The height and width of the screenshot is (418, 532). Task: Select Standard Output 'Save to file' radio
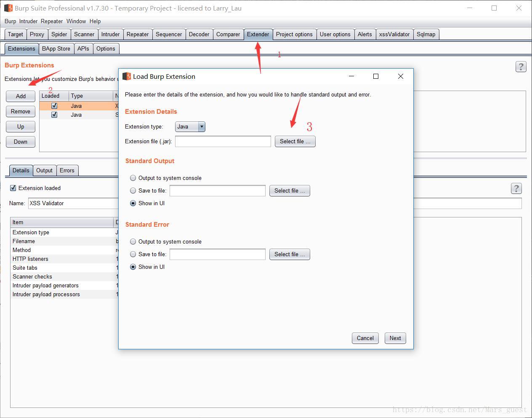(x=133, y=190)
